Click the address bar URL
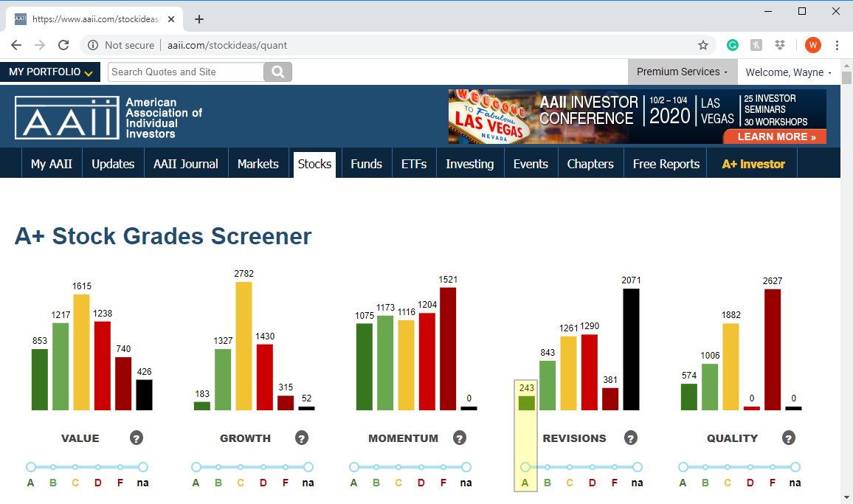 pyautogui.click(x=227, y=45)
